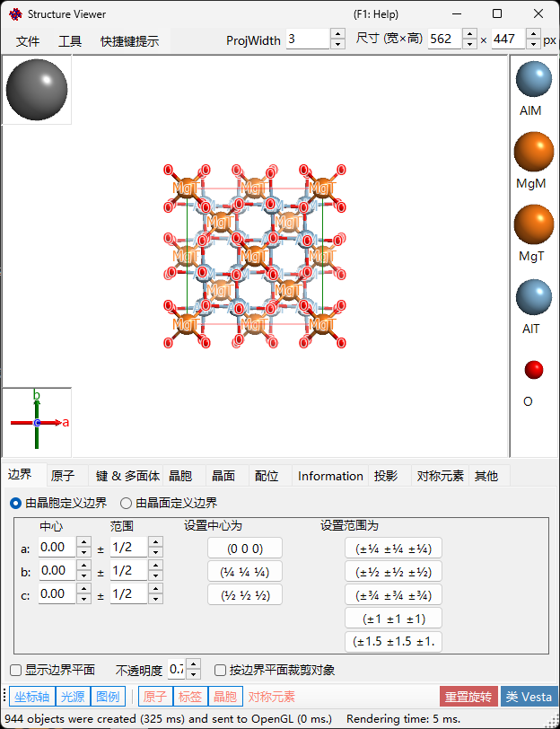The width and height of the screenshot is (560, 729).
Task: Increase the c range value with up arrow
Action: click(x=155, y=589)
